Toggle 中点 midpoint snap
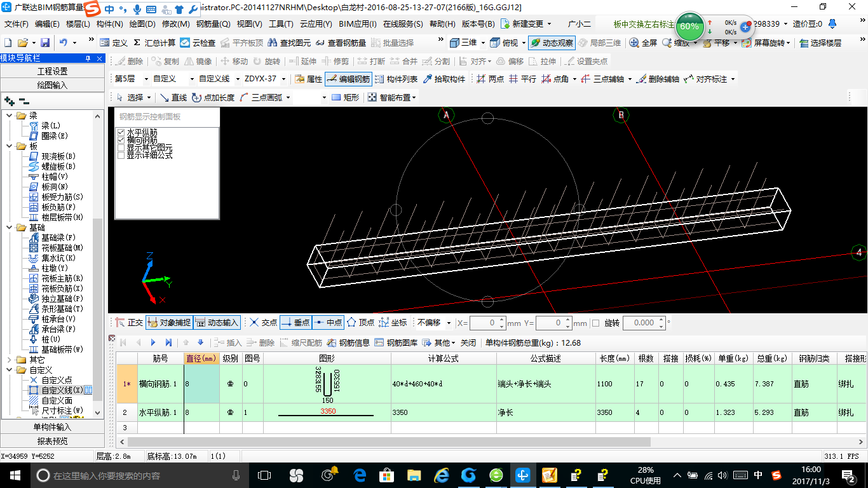The image size is (868, 488). pyautogui.click(x=327, y=323)
